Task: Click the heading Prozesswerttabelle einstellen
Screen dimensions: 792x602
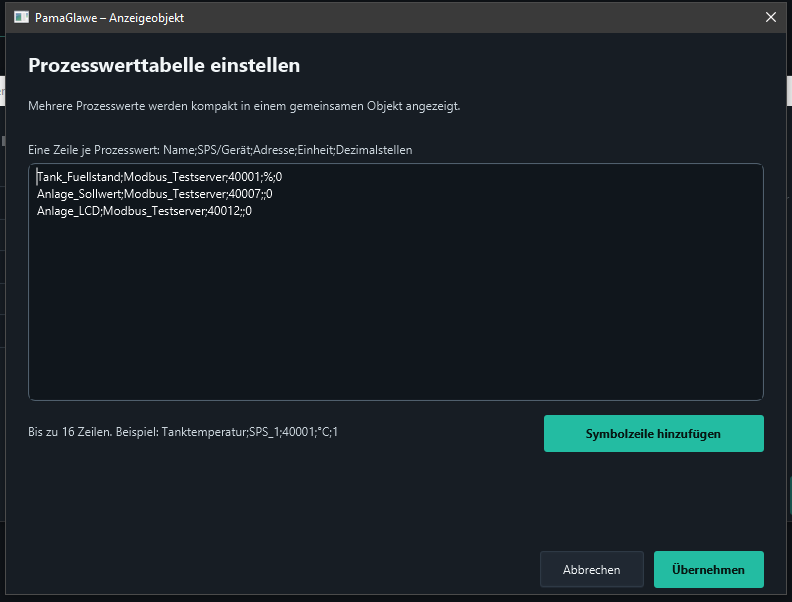Action: pyautogui.click(x=164, y=65)
